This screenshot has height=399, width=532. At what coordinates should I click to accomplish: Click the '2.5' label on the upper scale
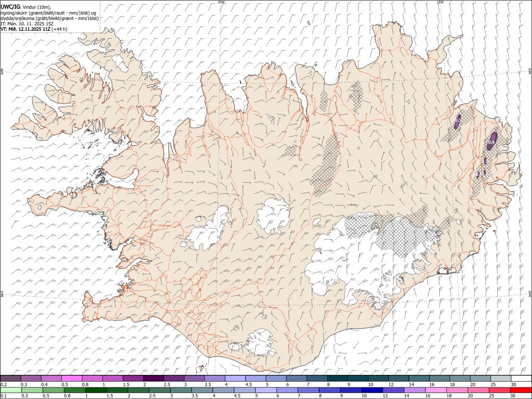167,384
